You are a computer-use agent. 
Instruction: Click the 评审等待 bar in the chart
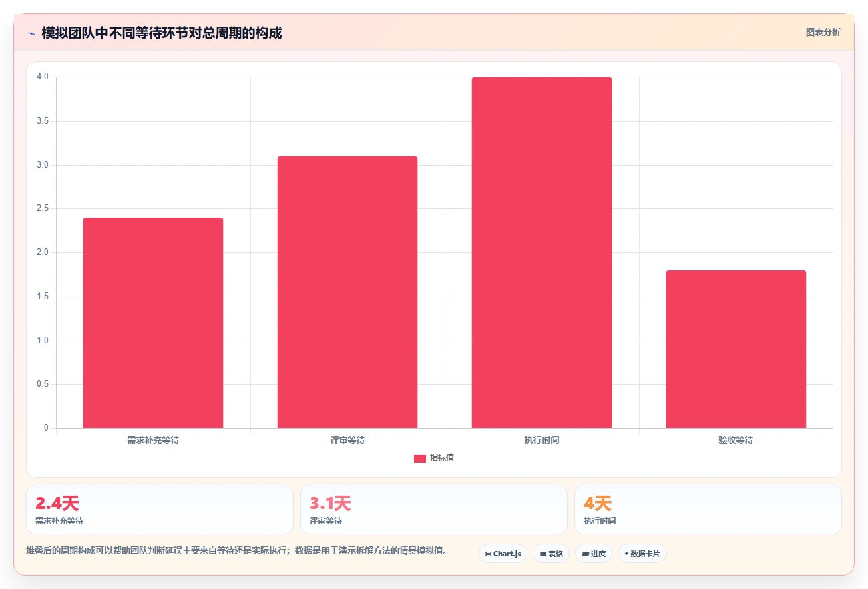click(347, 292)
